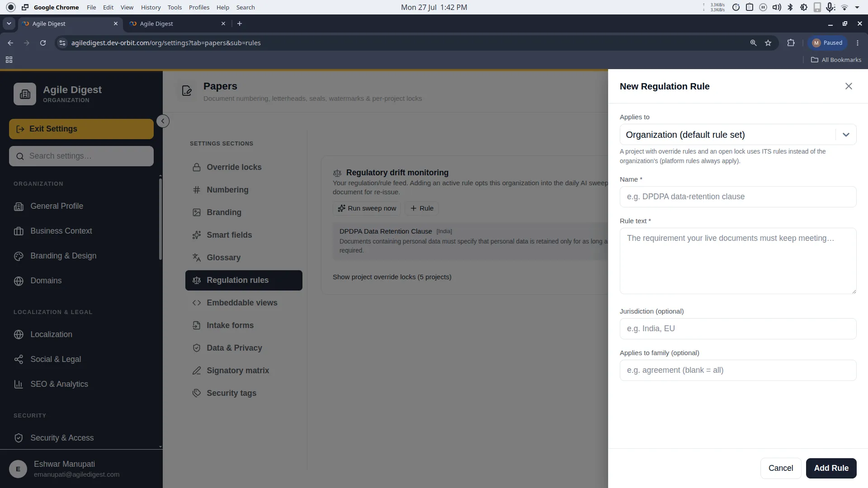Click the Agile Digest organization logo icon
Screen dimensions: 868x488
pos(25,94)
